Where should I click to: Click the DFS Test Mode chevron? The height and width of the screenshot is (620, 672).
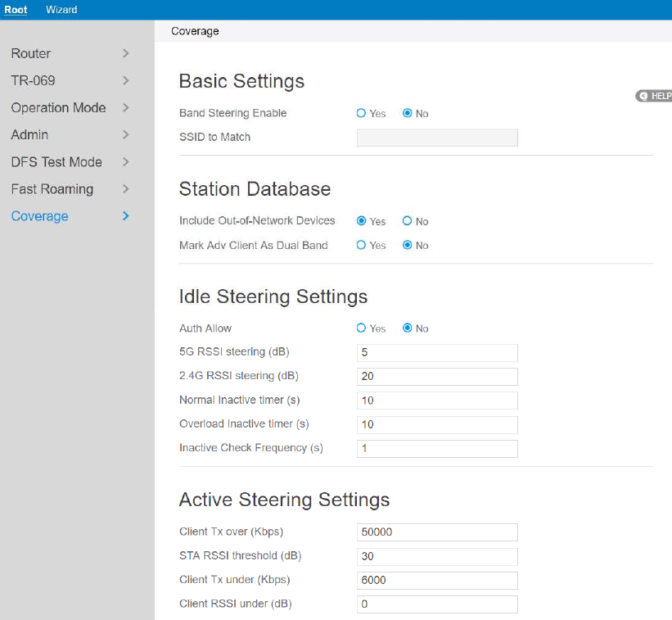(x=125, y=162)
